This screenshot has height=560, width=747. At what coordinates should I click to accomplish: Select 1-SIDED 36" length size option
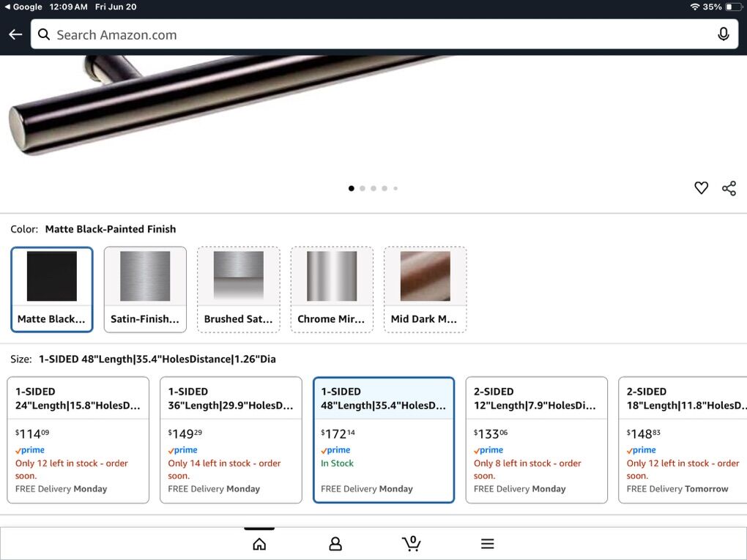[231, 439]
